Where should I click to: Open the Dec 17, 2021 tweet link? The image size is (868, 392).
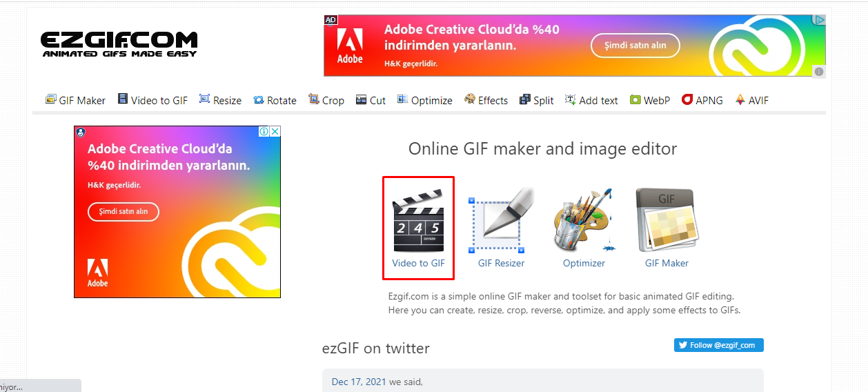click(x=359, y=382)
